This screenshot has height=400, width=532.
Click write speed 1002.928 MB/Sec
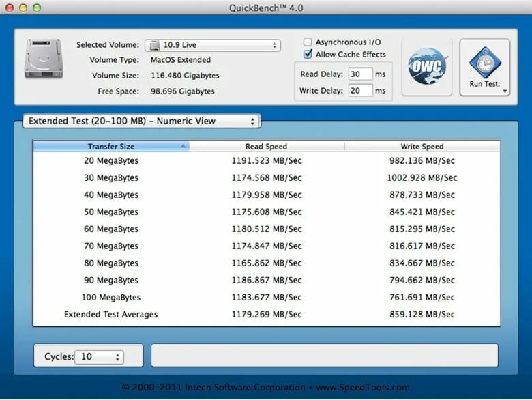click(422, 177)
